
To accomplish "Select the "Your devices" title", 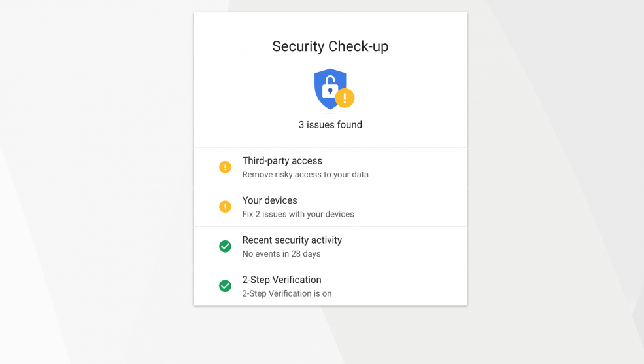I will point(269,200).
